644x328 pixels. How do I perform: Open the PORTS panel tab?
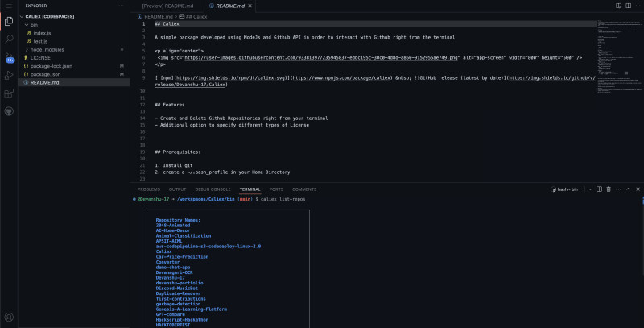tap(276, 189)
